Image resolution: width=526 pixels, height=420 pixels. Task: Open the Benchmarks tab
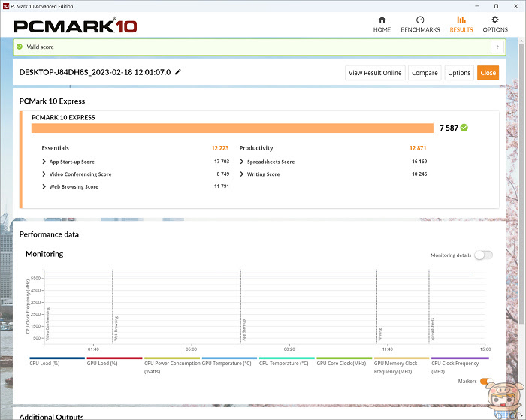pos(420,25)
